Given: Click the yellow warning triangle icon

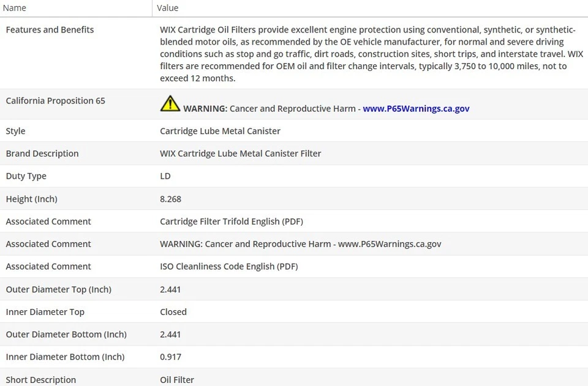Looking at the screenshot, I should point(170,103).
